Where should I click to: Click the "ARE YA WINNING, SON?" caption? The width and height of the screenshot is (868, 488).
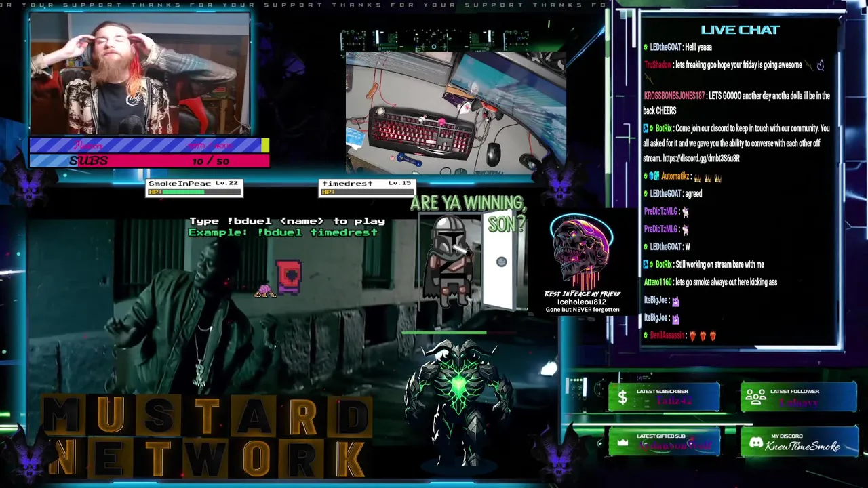[469, 212]
